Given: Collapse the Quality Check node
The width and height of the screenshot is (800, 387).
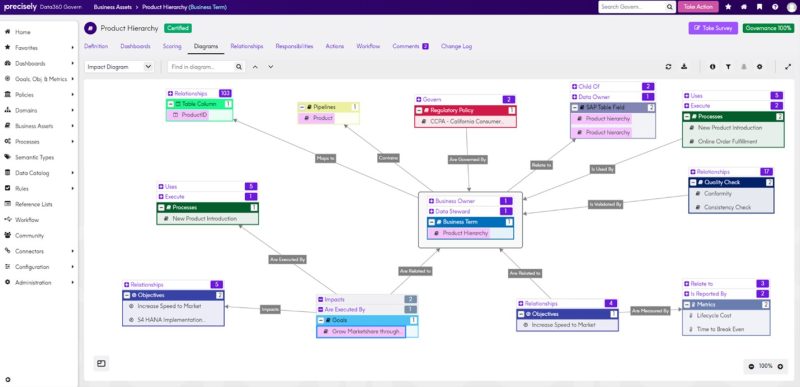Looking at the screenshot, I should (693, 182).
